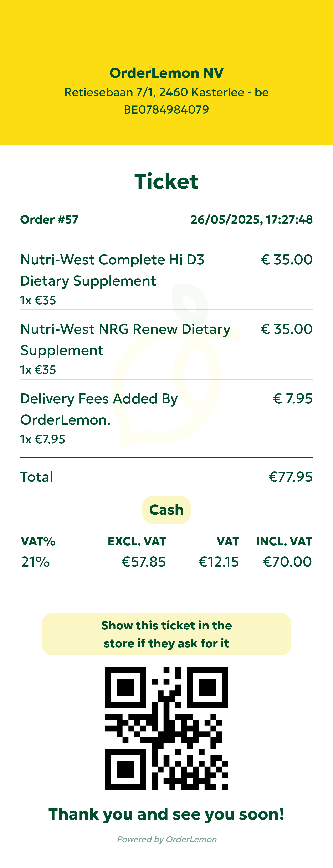Click the € 7.95 delivery price
Viewport: 333px width, 868px height.
pyautogui.click(x=293, y=399)
